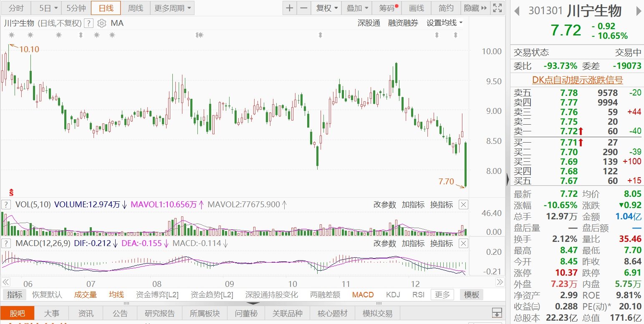Click the red S marker on chart

click(x=12, y=192)
